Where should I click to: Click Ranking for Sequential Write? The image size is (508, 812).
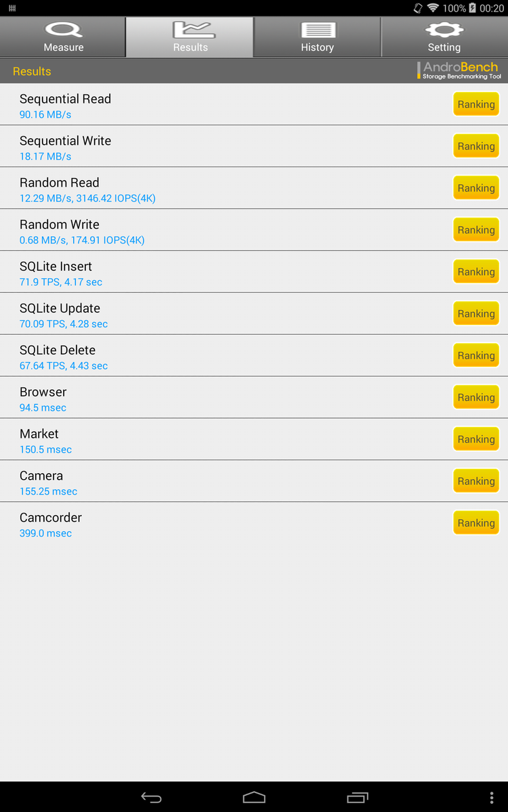tap(476, 146)
